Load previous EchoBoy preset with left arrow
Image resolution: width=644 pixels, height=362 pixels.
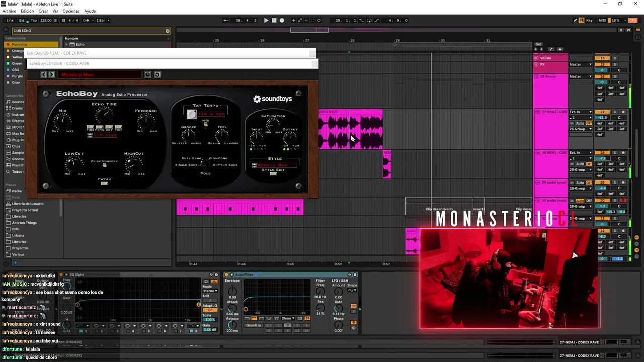pos(44,75)
